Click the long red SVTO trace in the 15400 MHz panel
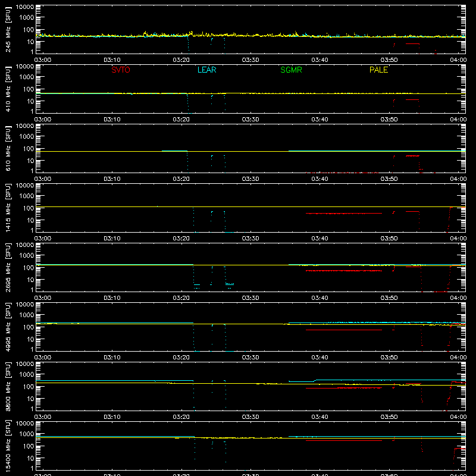 344,440
